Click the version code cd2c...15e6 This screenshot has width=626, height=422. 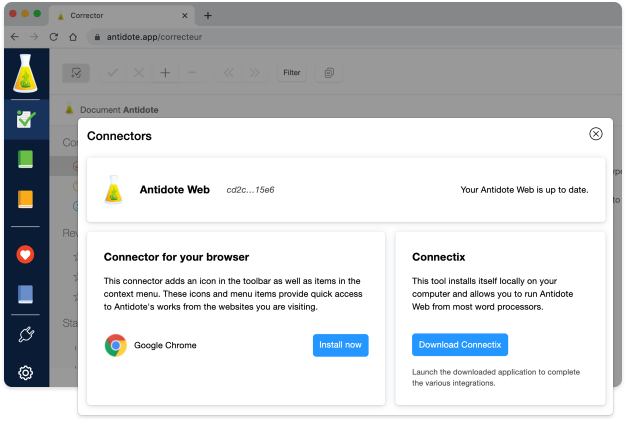point(250,190)
